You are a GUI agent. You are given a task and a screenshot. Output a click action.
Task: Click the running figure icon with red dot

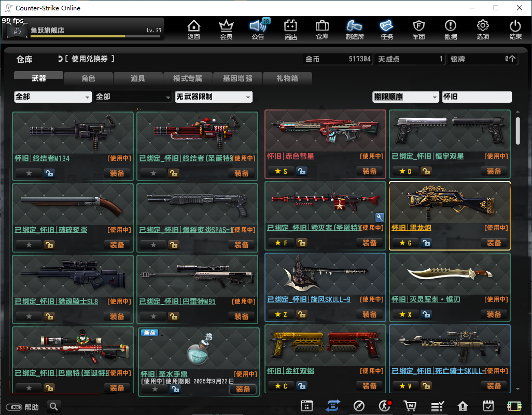(x=385, y=406)
